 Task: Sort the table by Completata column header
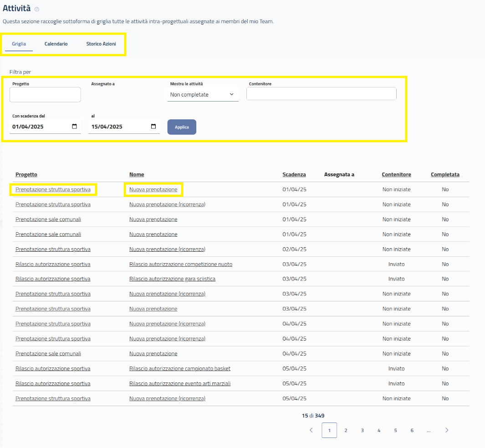pos(445,174)
